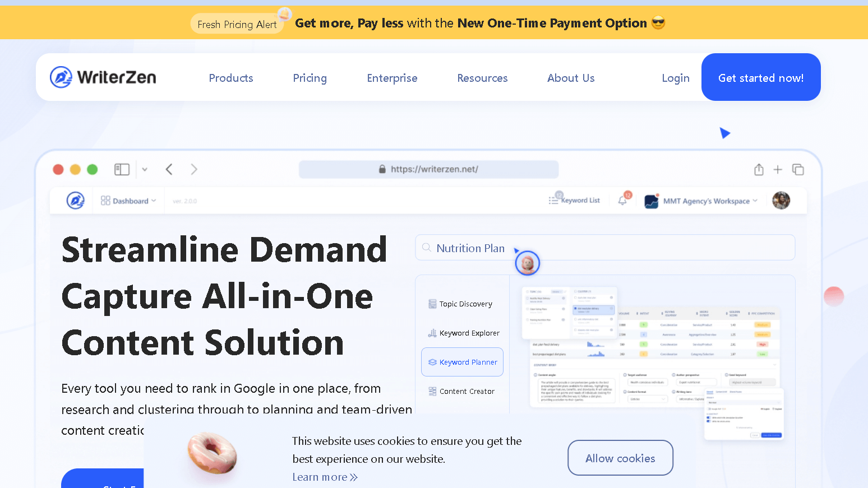Go to the Enterprise page
The image size is (868, 488).
pyautogui.click(x=392, y=78)
